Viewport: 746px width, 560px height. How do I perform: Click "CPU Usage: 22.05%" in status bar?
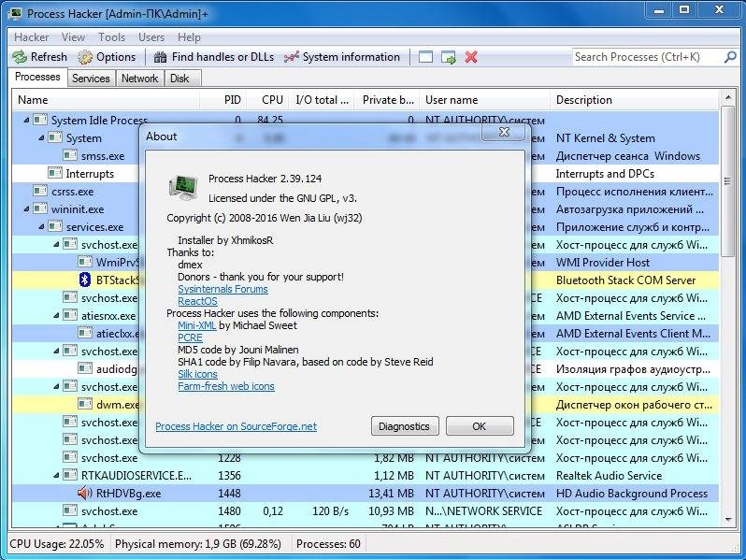(57, 544)
